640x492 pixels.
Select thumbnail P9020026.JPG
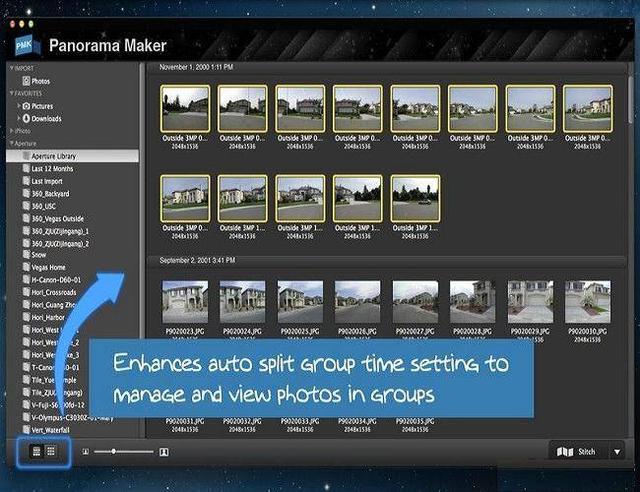(358, 302)
